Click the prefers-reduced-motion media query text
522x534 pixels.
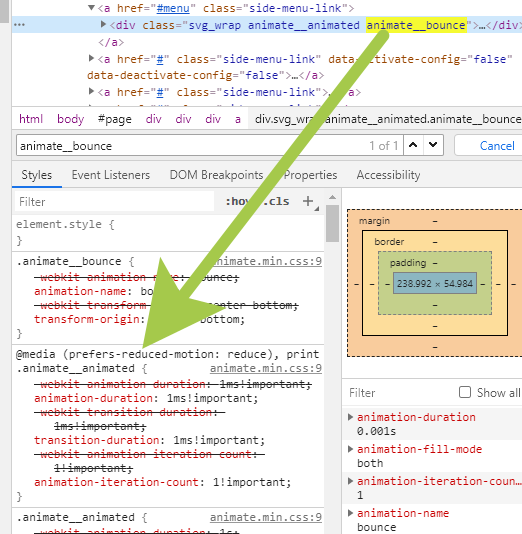click(168, 354)
